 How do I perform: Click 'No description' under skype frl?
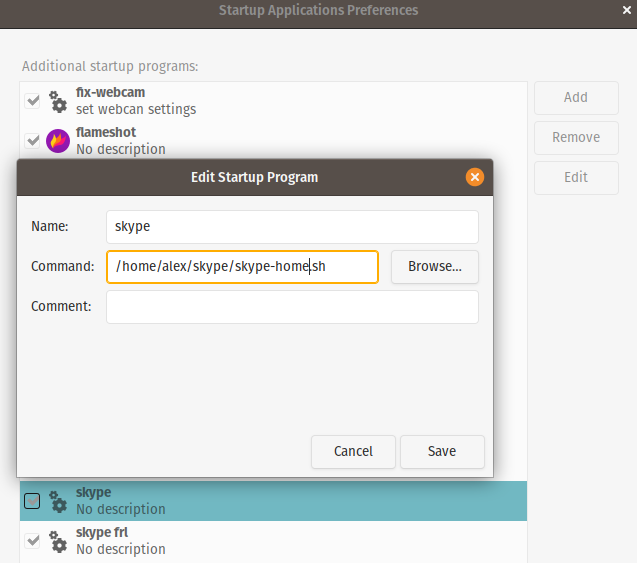click(121, 549)
